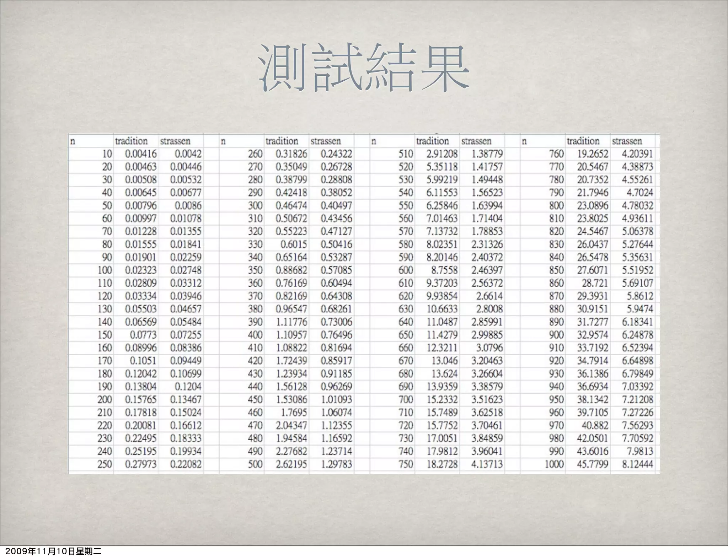Click tradition value 0.0773

tap(143, 335)
